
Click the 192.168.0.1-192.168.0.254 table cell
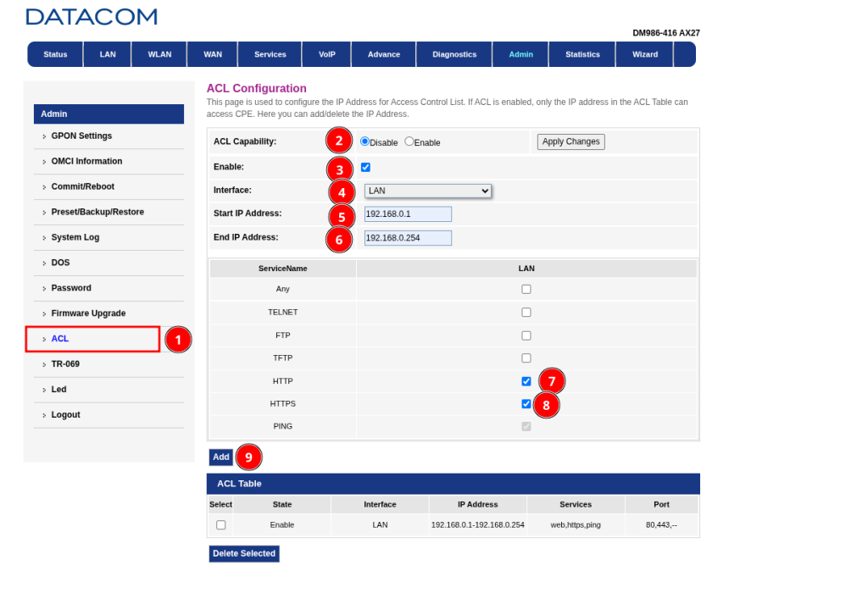478,525
